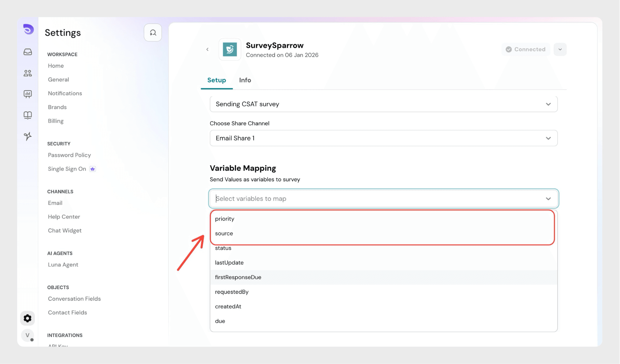Viewport: 620px width, 364px height.
Task: Expand the Sending CSAT survey dropdown
Action: tap(383, 104)
